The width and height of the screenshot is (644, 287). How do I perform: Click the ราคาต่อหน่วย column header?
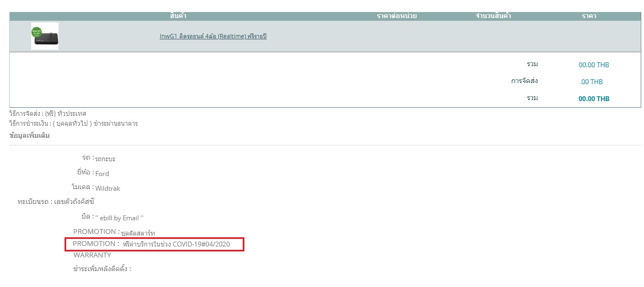pos(396,16)
